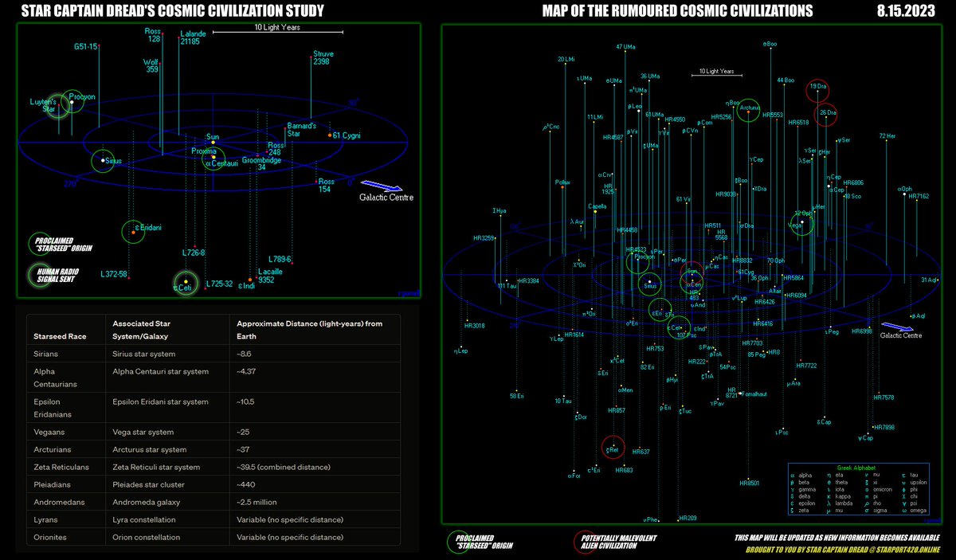Click the red circle around 19 Dra
956x560 pixels.
(817, 91)
